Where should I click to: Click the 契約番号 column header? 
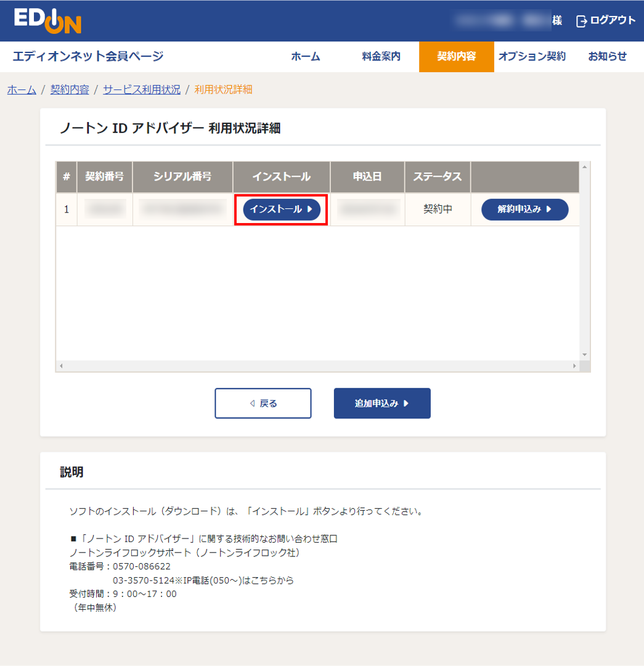(x=105, y=177)
